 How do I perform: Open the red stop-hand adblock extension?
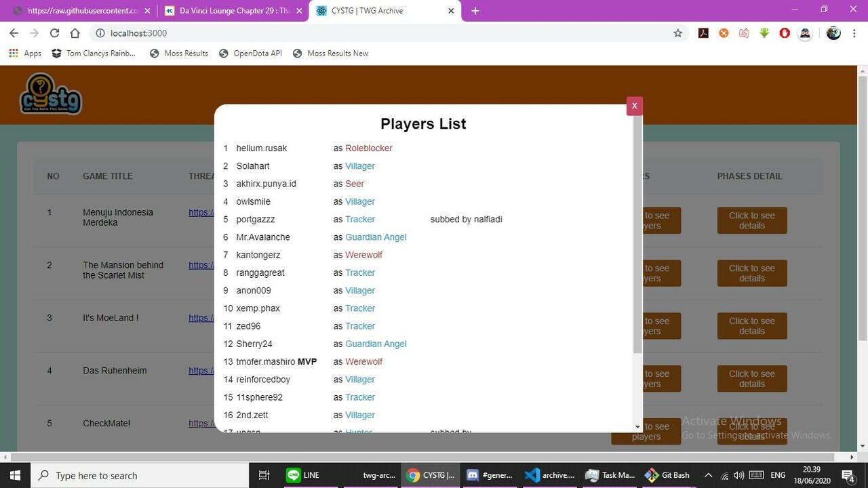click(785, 33)
